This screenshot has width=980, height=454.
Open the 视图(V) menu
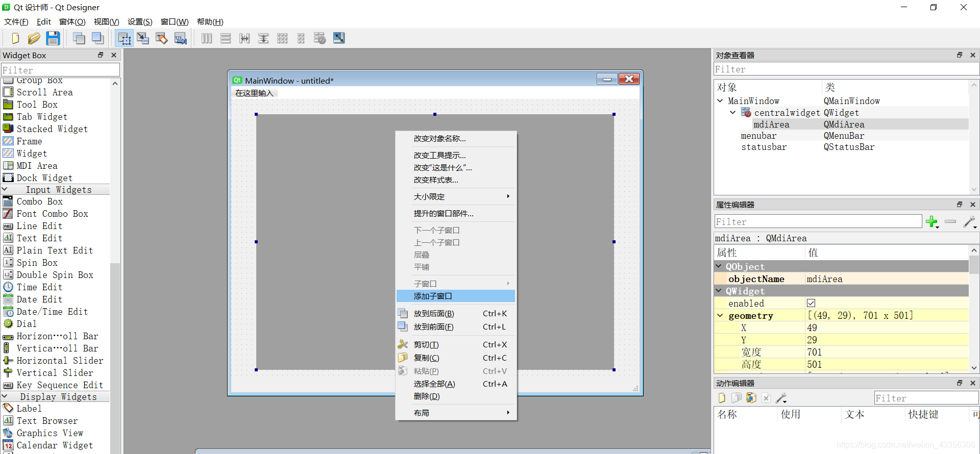[x=106, y=22]
